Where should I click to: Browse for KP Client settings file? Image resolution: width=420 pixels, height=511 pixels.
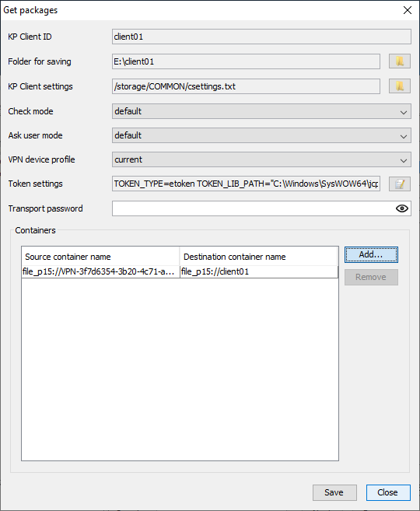400,86
